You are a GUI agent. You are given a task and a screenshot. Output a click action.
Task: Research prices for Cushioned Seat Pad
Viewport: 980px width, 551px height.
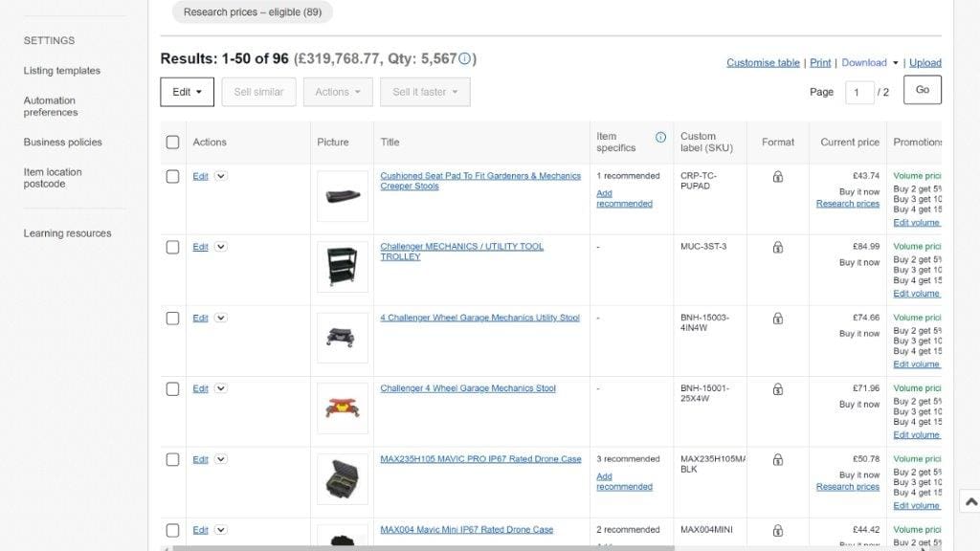pos(848,204)
